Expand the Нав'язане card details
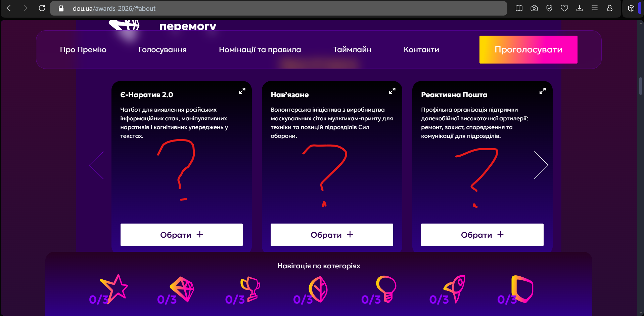Screen dimensions: 644x316 click(x=392, y=91)
